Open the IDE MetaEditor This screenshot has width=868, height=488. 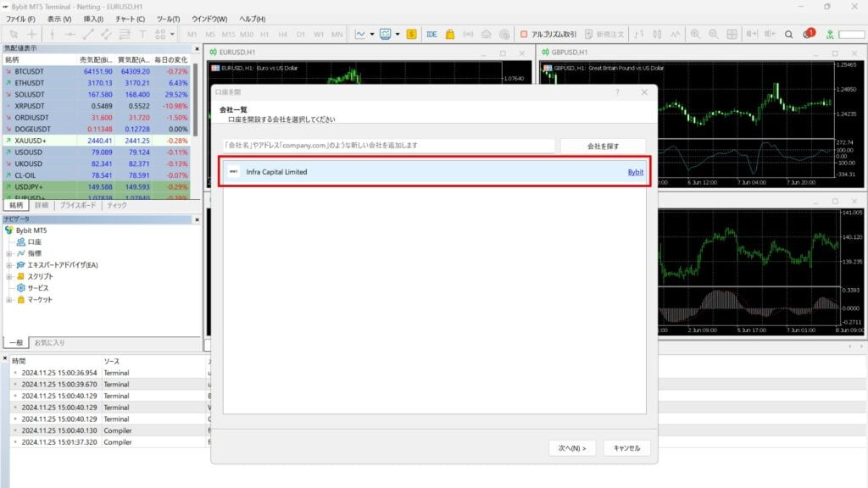point(431,34)
